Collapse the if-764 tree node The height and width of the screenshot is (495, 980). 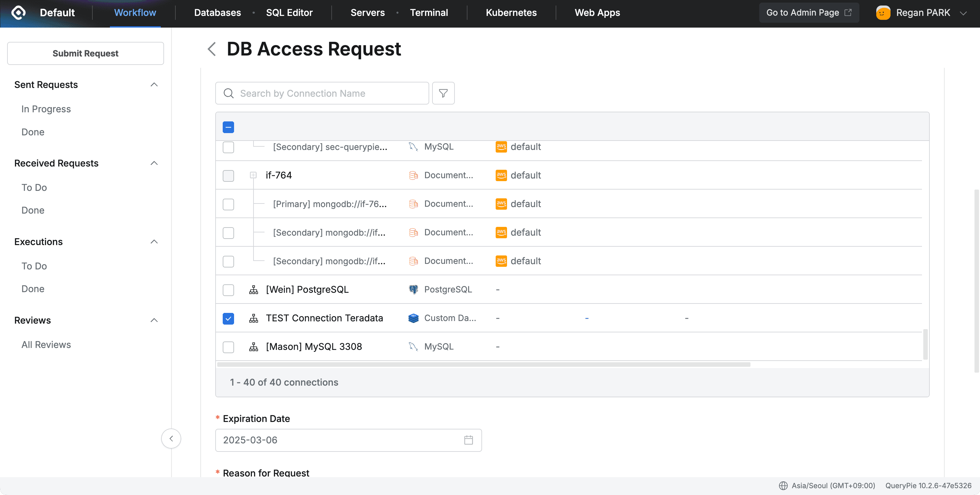[254, 175]
